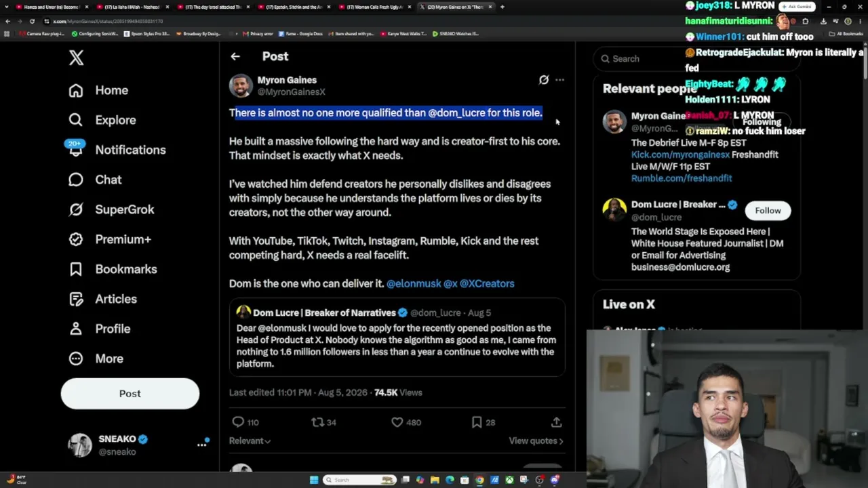
Task: Launch SuperGrok from the sidebar
Action: [x=111, y=209]
